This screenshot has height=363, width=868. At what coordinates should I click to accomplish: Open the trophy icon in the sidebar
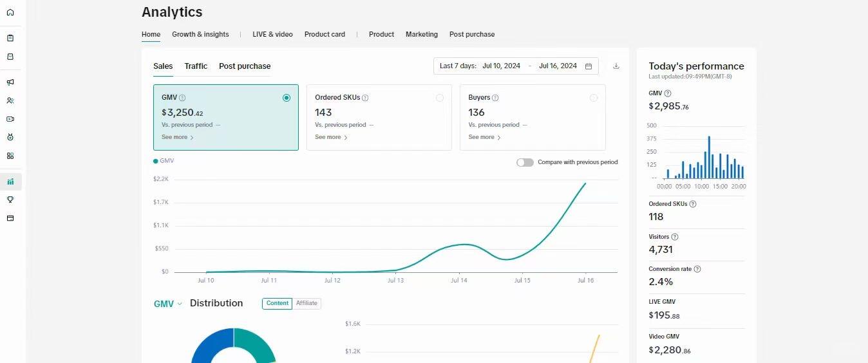click(10, 200)
